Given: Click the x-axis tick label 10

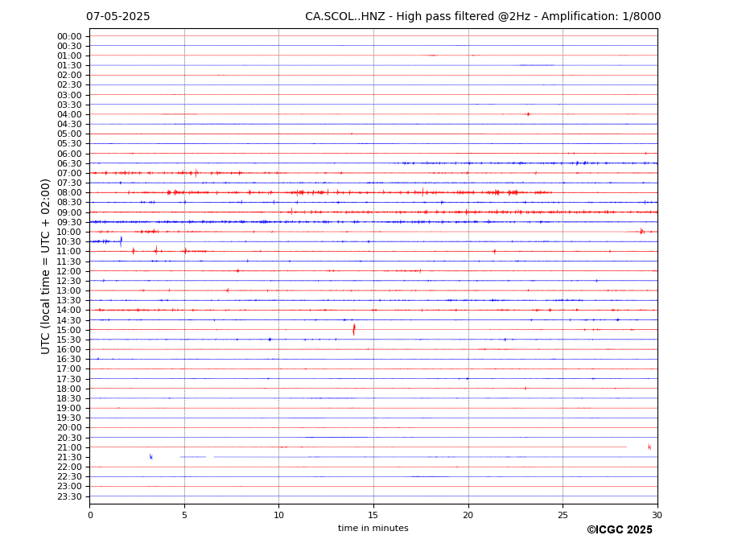Looking at the screenshot, I should pos(278,515).
